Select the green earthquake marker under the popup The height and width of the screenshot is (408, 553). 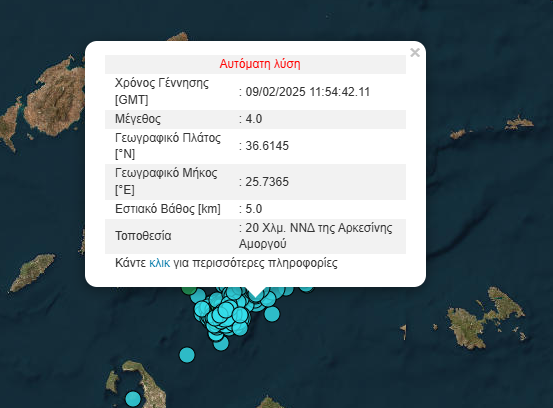click(x=189, y=290)
